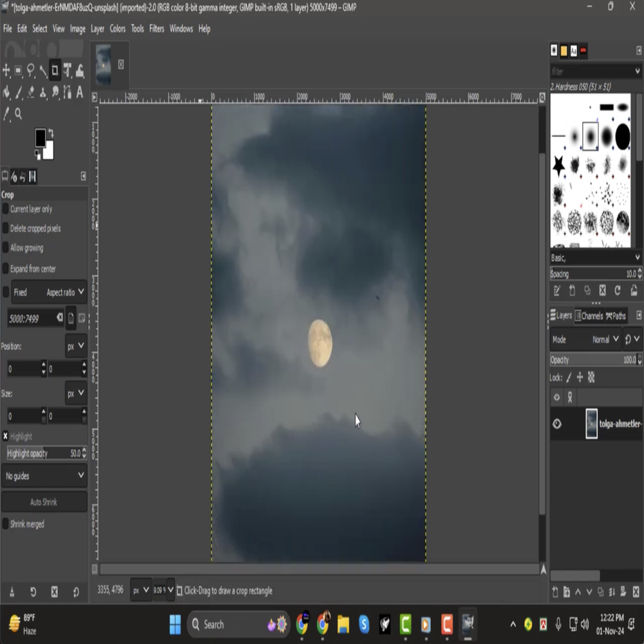Image resolution: width=644 pixels, height=644 pixels.
Task: Open Windows Start menu from taskbar
Action: [x=175, y=624]
